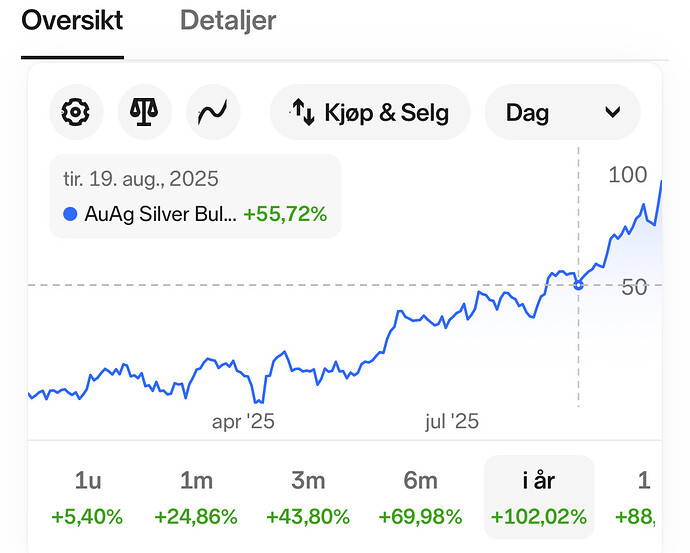Switch to the Oversikt tab
This screenshot has height=553, width=690.
click(72, 20)
